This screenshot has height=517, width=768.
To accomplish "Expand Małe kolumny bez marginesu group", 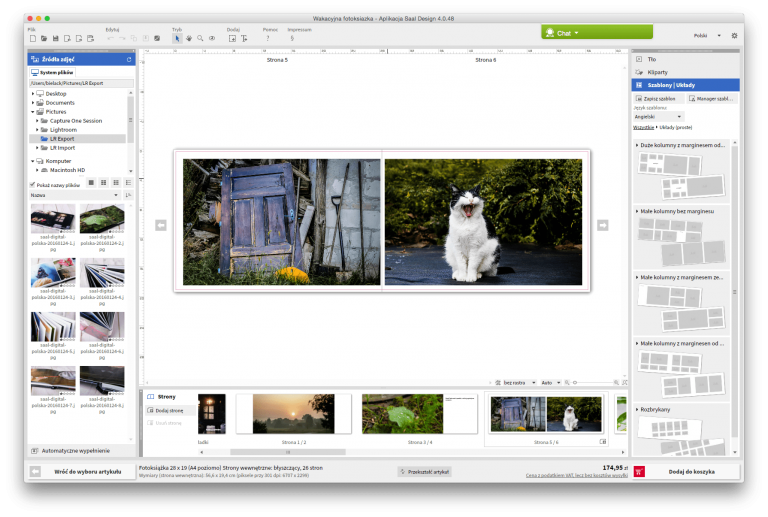I will tap(637, 212).
